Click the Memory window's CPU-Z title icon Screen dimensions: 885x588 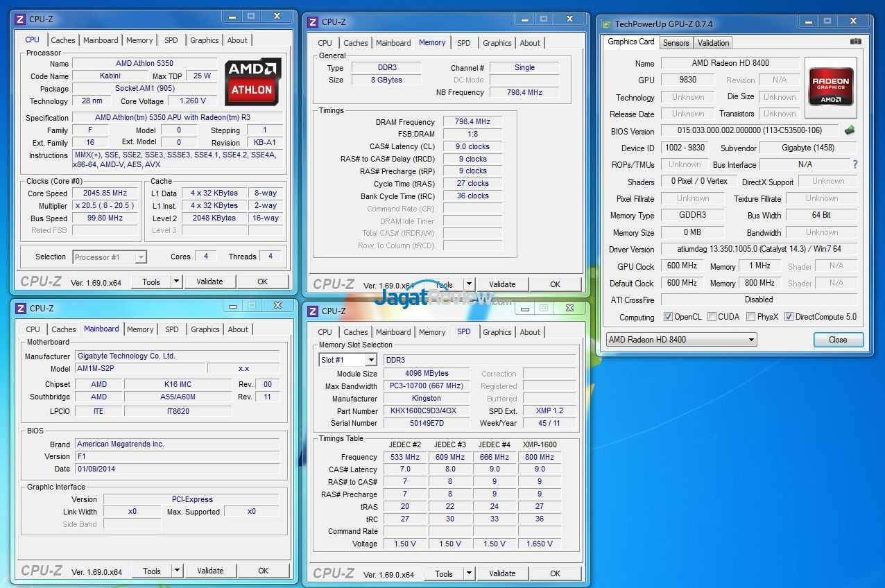[x=313, y=22]
